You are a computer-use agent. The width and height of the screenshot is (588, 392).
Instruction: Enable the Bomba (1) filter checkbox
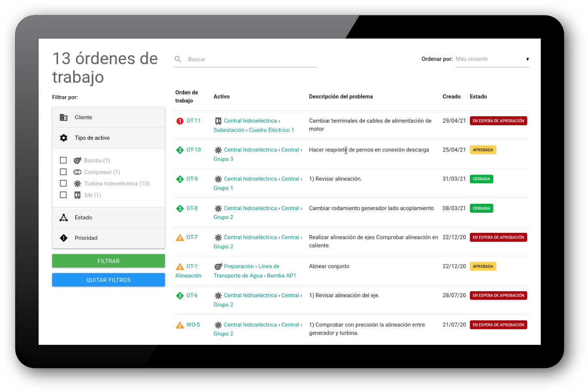click(63, 160)
